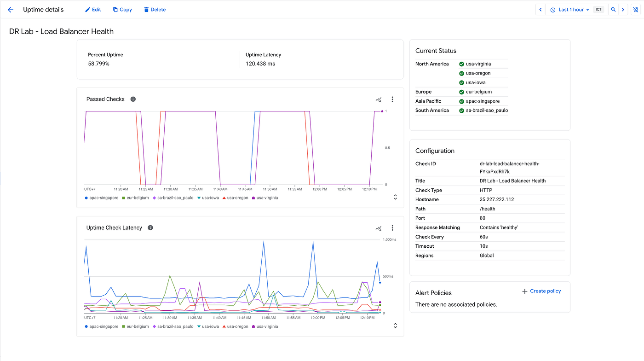Viewport: 644px width, 361px height.
Task: Select the Check ID value dr-lab-load-balancer-health
Action: coord(509,168)
